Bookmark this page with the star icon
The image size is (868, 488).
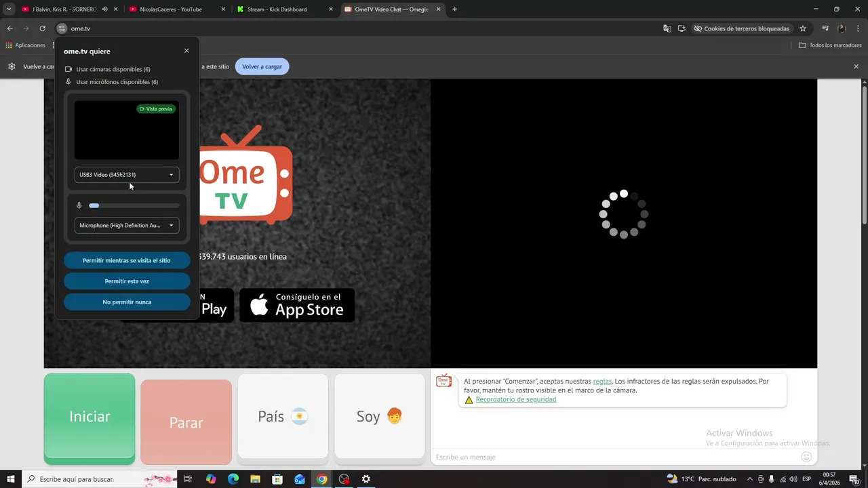click(803, 28)
